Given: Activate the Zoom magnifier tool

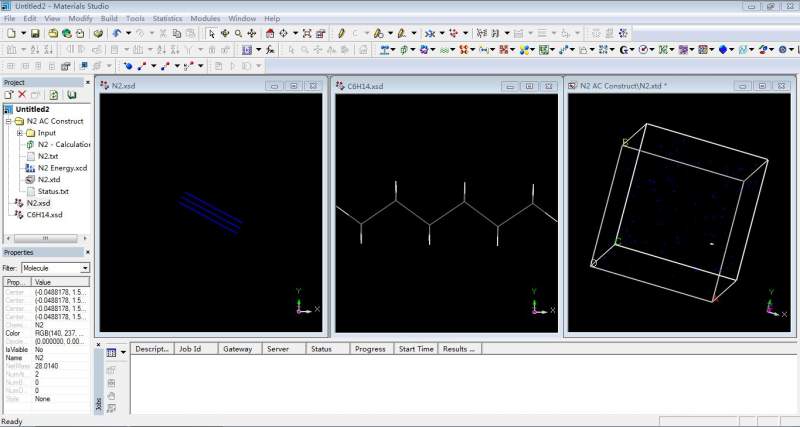Looking at the screenshot, I should point(238,33).
